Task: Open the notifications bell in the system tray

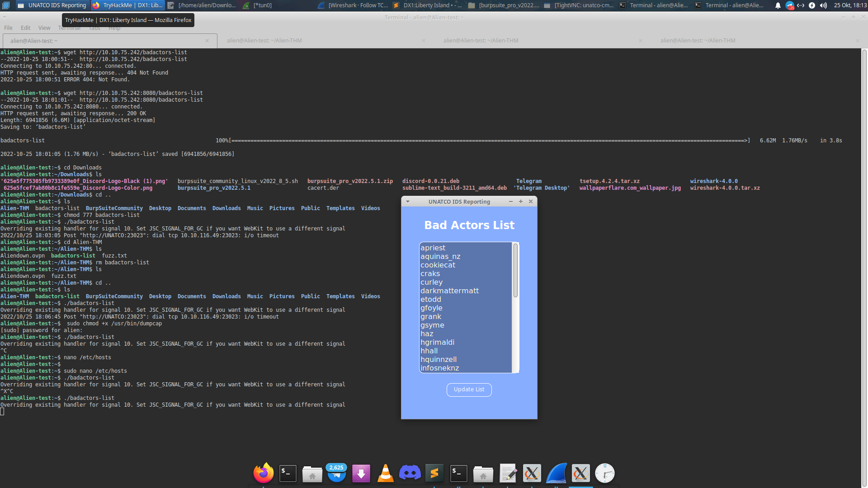Action: tap(778, 5)
